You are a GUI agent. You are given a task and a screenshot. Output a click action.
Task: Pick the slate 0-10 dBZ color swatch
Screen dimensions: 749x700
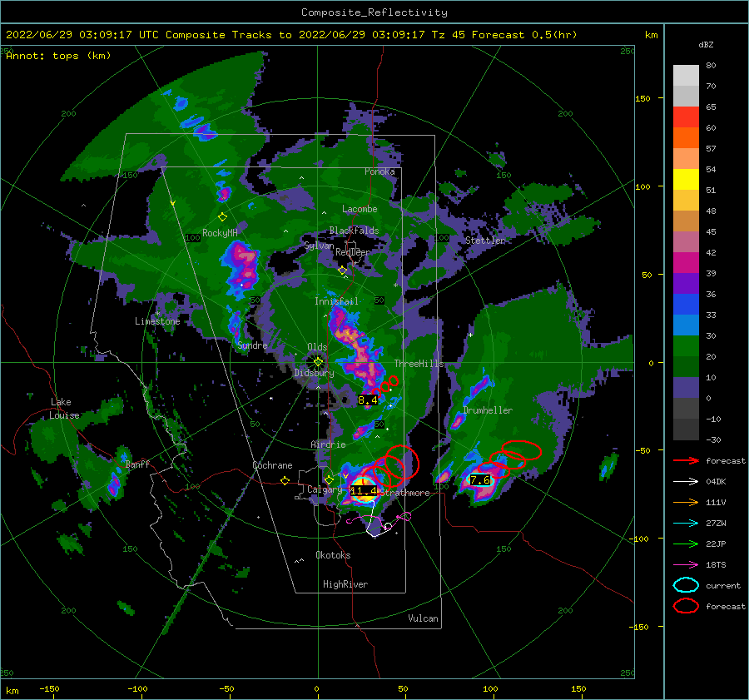coord(686,388)
